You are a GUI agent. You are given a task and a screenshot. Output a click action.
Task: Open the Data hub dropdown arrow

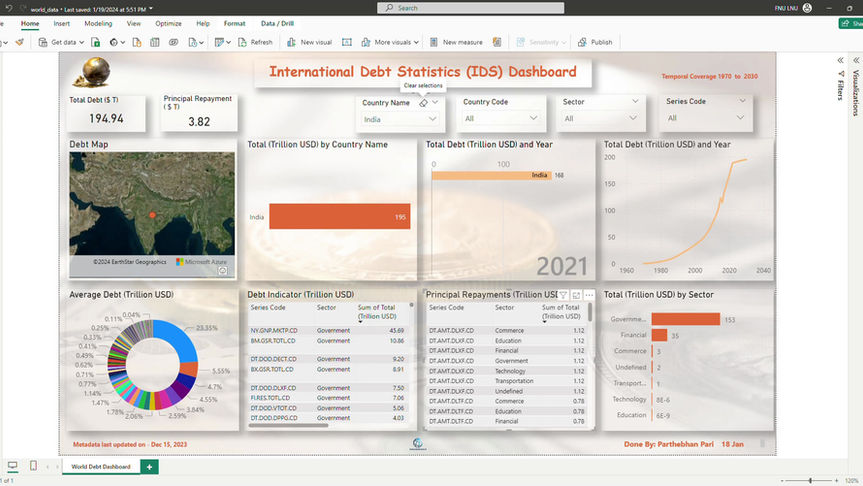coord(123,42)
